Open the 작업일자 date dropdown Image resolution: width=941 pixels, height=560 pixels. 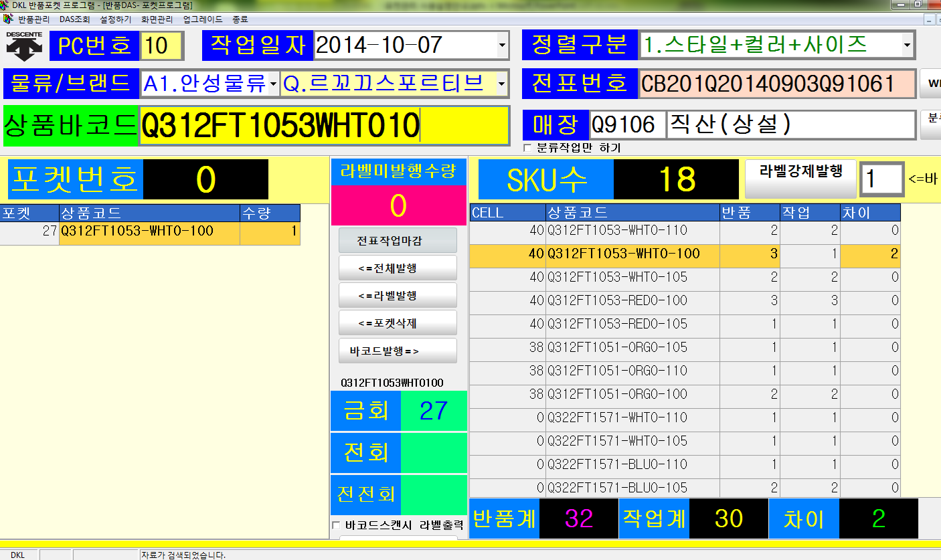[502, 45]
